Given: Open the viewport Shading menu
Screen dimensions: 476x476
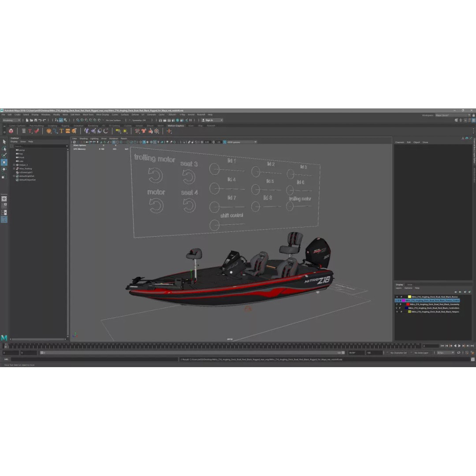Looking at the screenshot, I should point(83,138).
